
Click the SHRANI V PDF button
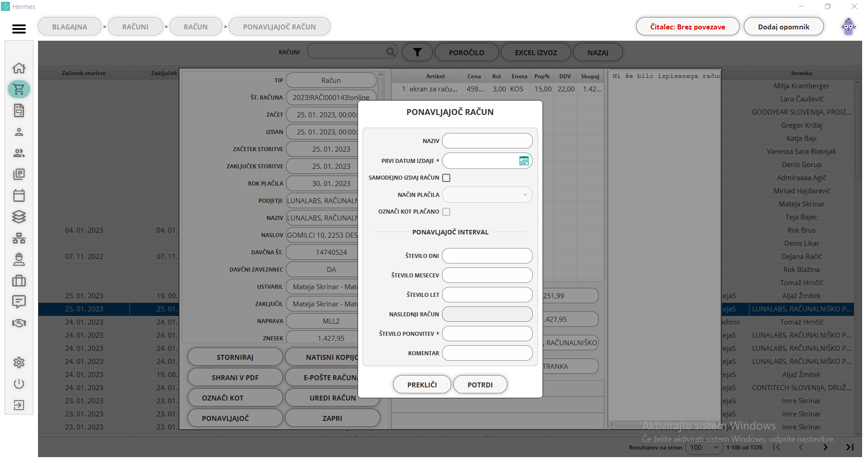(x=235, y=377)
